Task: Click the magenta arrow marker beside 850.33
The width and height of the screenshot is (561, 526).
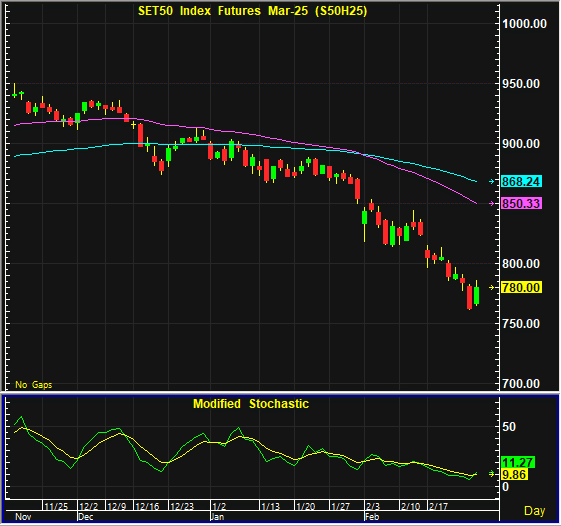Action: 492,204
